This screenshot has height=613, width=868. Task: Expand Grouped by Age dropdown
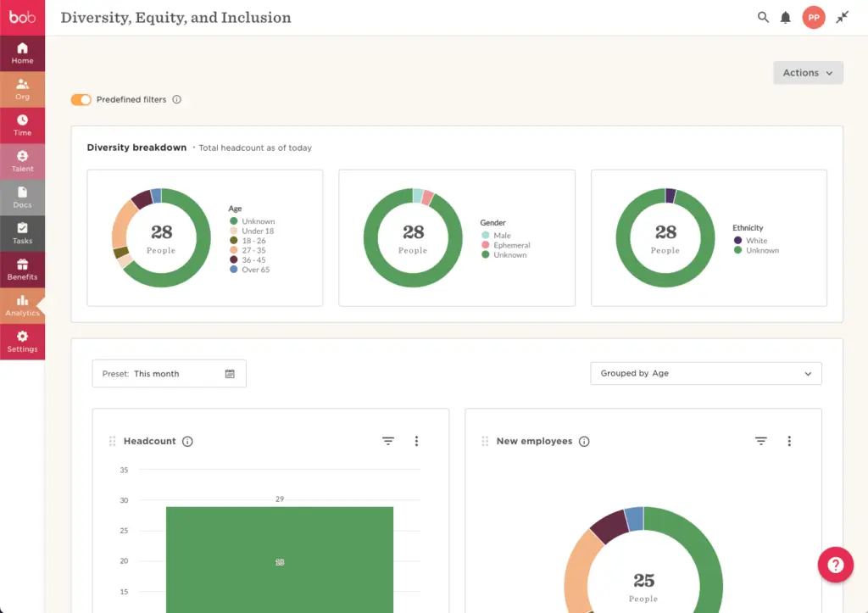pos(706,373)
